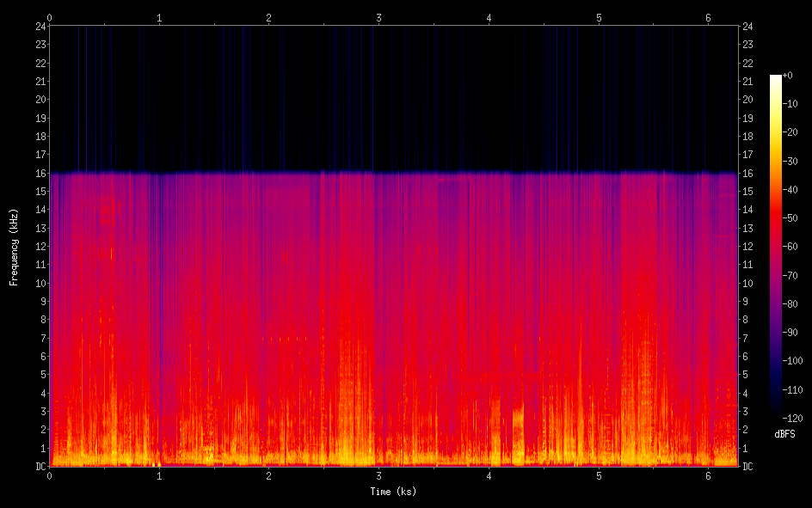Image resolution: width=812 pixels, height=508 pixels.
Task: Select the 20 kHz tick on right frequency axis
Action: click(x=748, y=100)
